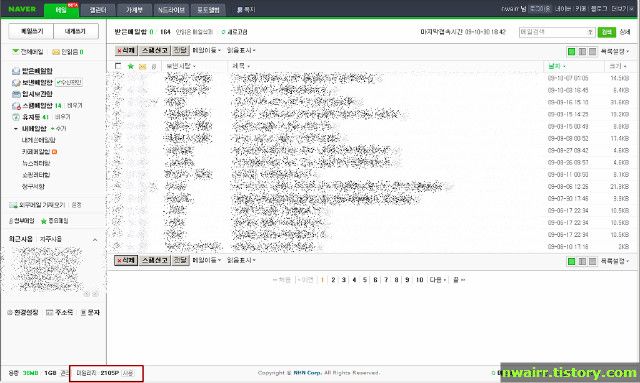Click the bottom 삭제 (delete) button
This screenshot has height=383, width=640.
pyautogui.click(x=126, y=260)
